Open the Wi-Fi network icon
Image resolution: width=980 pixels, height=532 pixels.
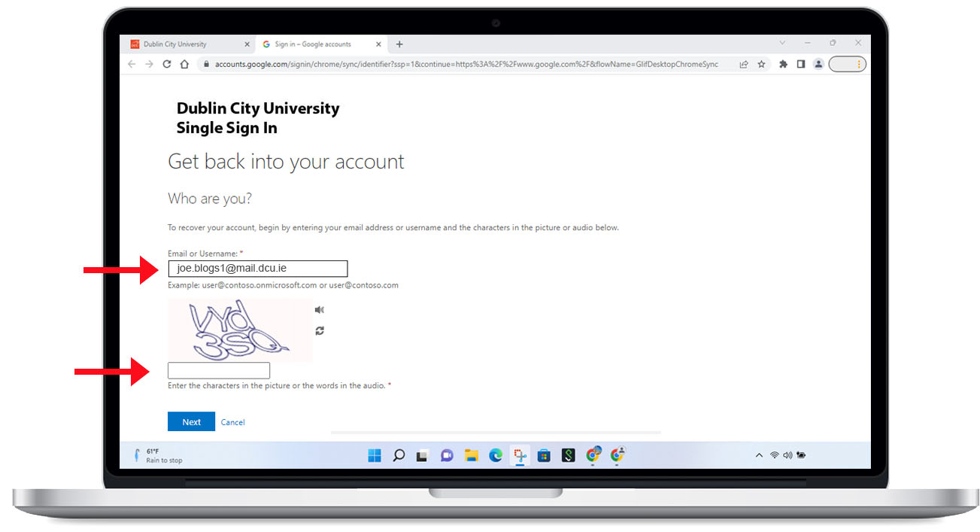coord(774,455)
